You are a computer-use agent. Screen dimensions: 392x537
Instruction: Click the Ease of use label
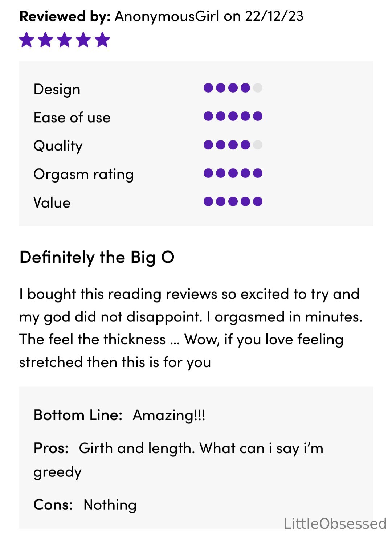coord(72,117)
